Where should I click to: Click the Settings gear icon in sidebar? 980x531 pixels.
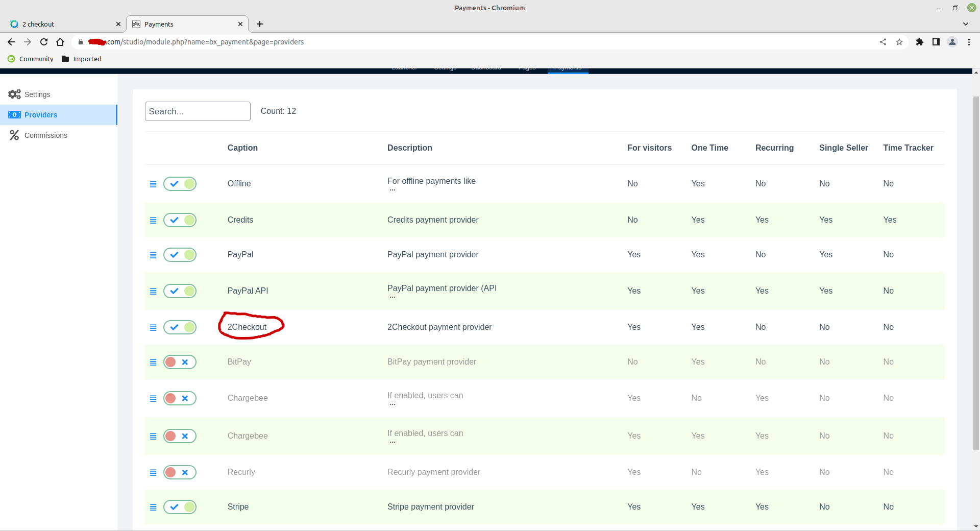click(x=14, y=94)
